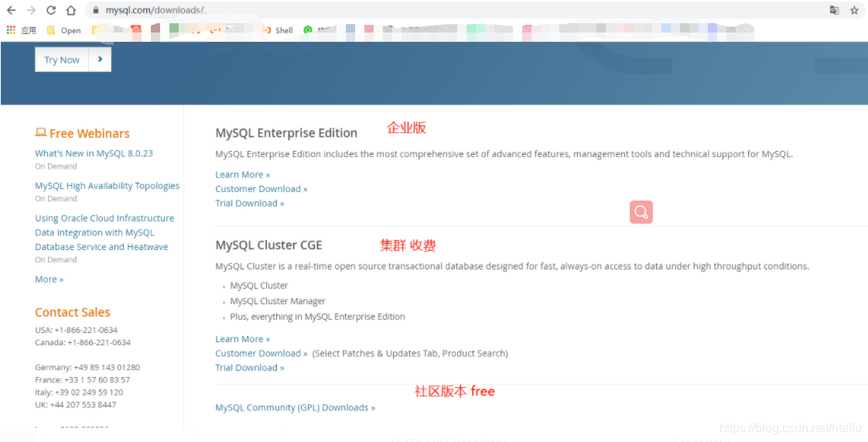This screenshot has width=868, height=442.
Task: Click Customer Download » under Enterprise Edition
Action: click(261, 189)
